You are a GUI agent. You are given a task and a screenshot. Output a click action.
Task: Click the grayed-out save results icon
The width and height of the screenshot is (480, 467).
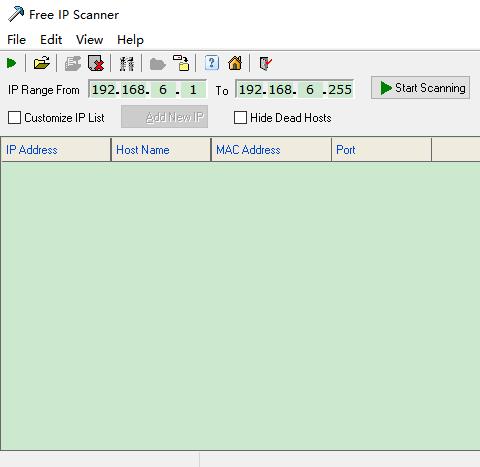click(x=73, y=63)
